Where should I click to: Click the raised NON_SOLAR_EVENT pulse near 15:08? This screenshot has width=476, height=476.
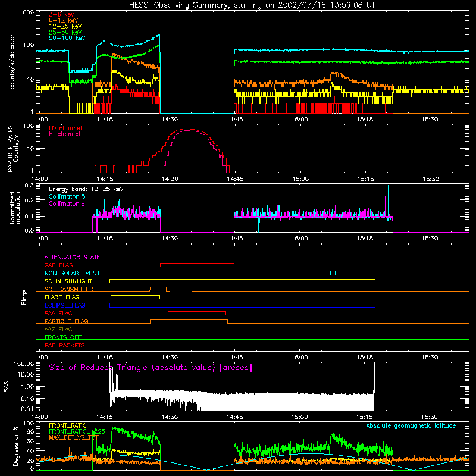[x=333, y=273]
